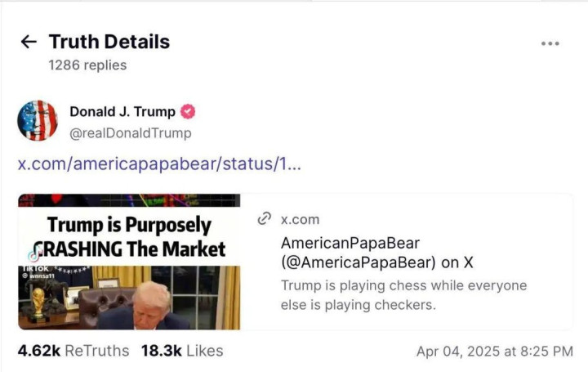The image size is (588, 372).
Task: Click the 1286 replies count
Action: click(x=87, y=65)
